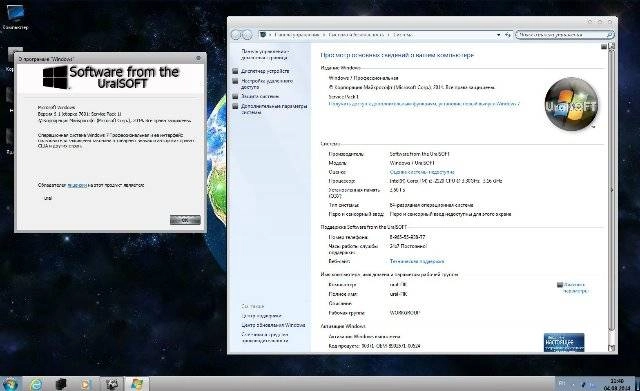The height and width of the screenshot is (391, 640).
Task: Select the Service Pack 1 text
Action: pyautogui.click(x=344, y=97)
